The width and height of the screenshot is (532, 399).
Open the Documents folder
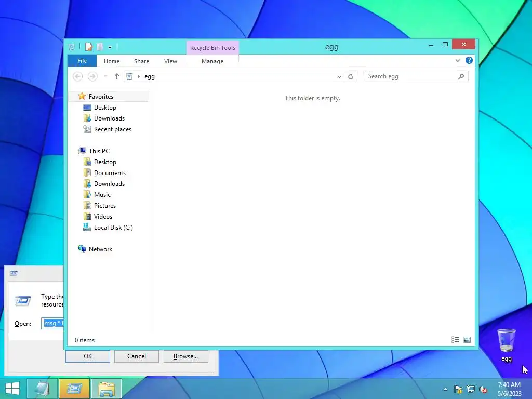(110, 172)
